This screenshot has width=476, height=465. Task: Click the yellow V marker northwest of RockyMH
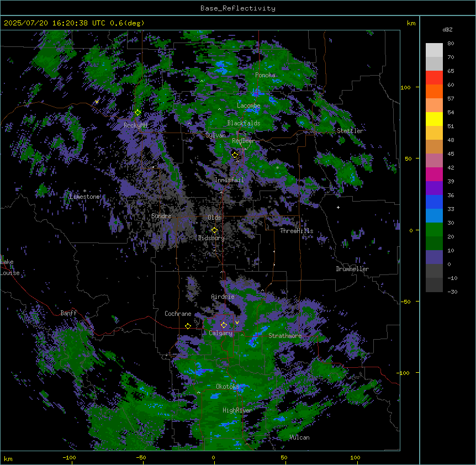point(97,102)
